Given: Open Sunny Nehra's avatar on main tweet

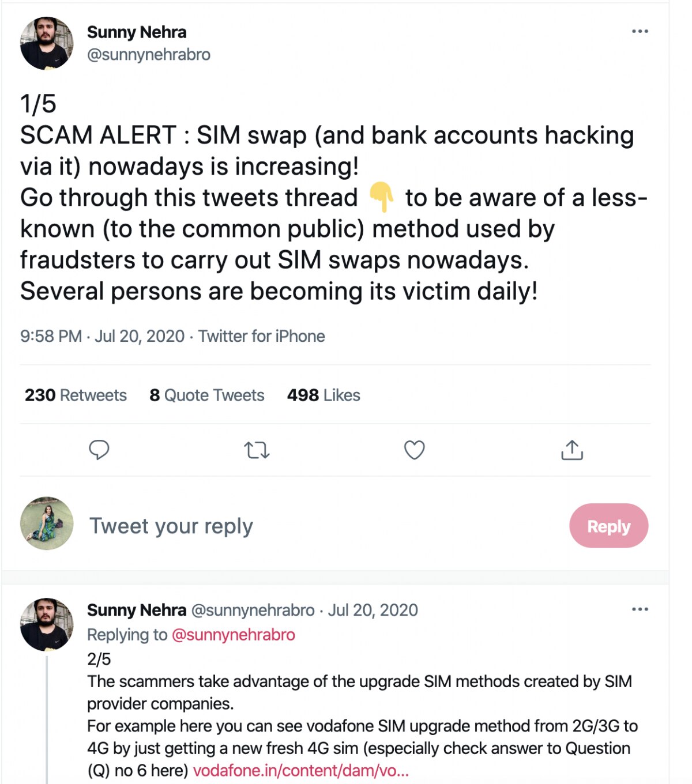Looking at the screenshot, I should point(47,43).
